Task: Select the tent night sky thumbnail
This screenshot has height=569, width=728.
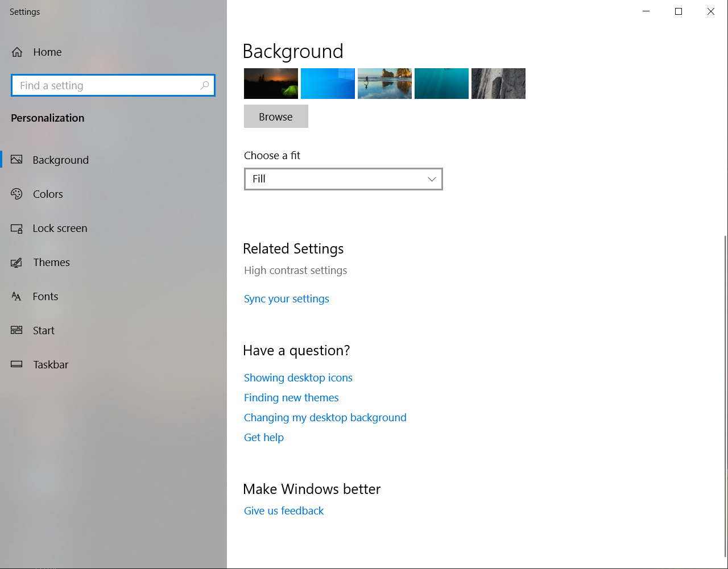Action: (x=271, y=84)
